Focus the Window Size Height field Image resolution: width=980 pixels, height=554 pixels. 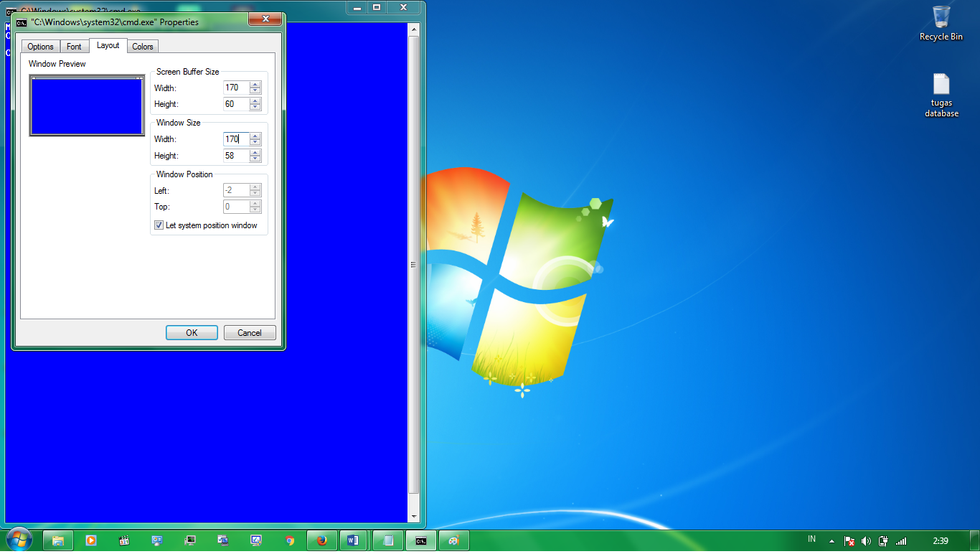[237, 156]
